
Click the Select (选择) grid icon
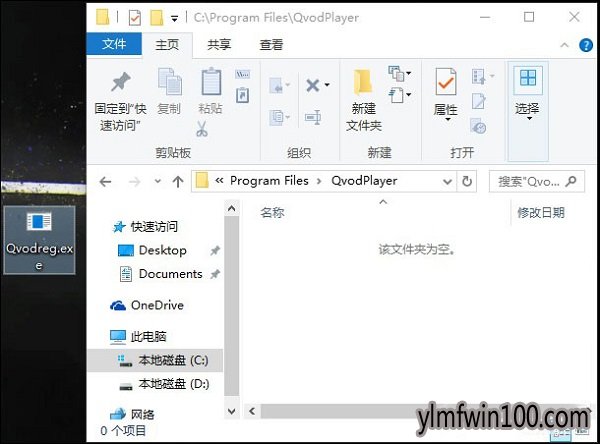[528, 79]
